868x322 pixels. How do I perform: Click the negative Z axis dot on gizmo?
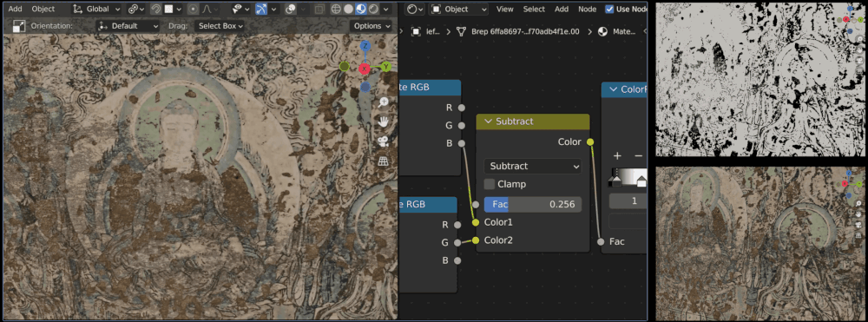click(365, 87)
